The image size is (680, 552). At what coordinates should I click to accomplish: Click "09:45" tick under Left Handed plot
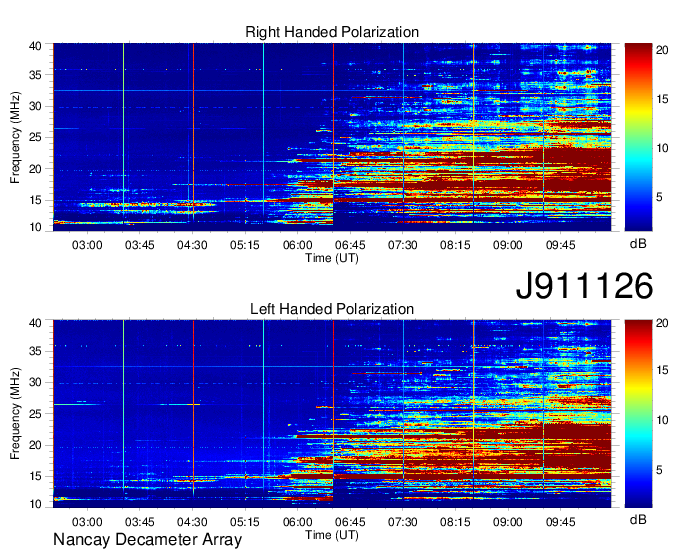[560, 522]
